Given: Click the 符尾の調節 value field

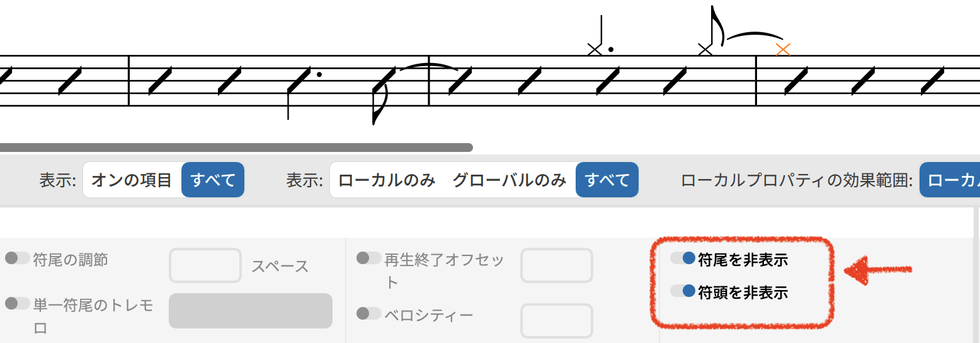Looking at the screenshot, I should click(205, 265).
